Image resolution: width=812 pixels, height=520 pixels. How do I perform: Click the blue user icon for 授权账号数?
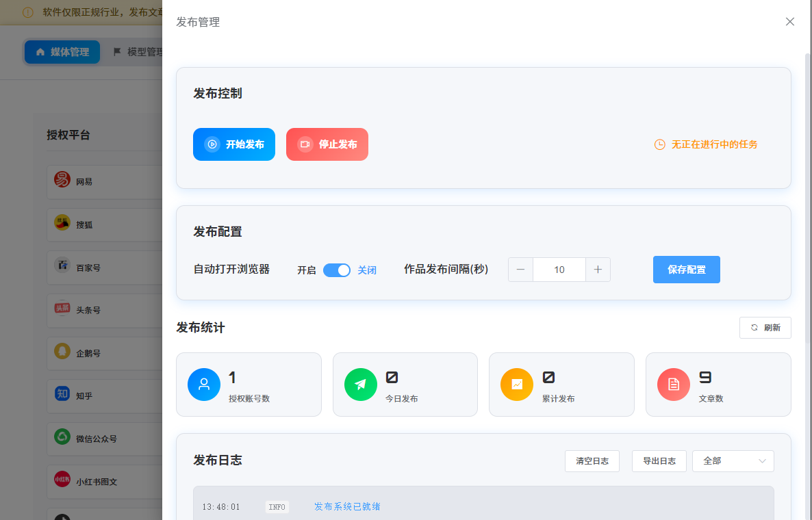coord(204,385)
